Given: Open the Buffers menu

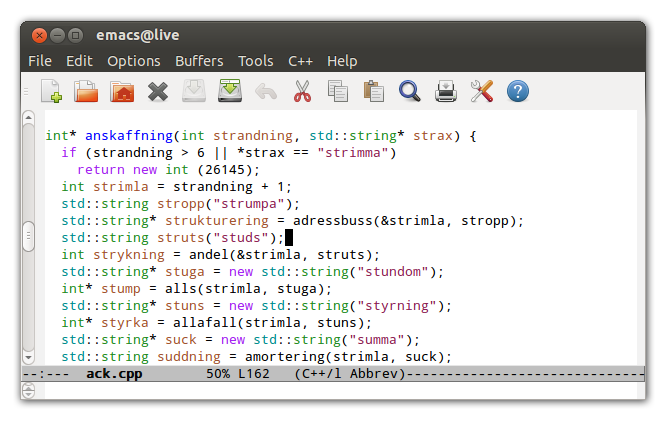Looking at the screenshot, I should pos(199,61).
